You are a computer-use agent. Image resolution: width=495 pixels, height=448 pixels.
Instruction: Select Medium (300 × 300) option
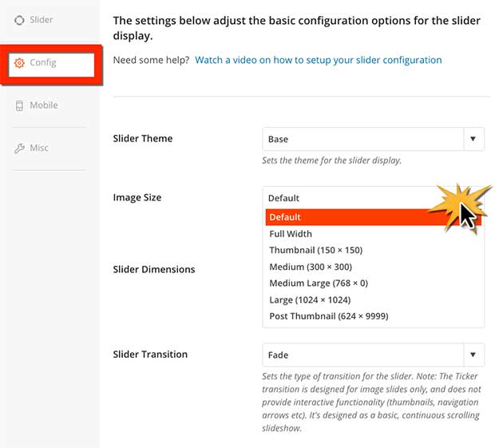(311, 267)
